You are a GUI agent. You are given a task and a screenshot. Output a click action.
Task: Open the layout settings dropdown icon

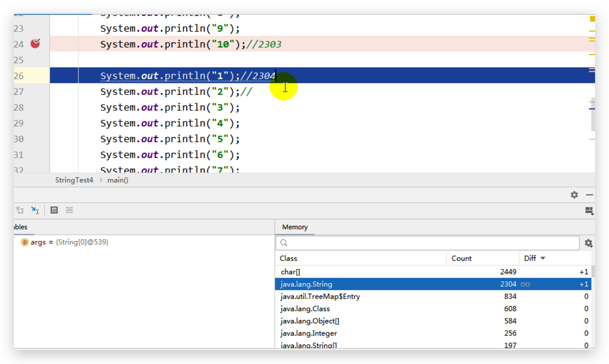click(x=589, y=211)
